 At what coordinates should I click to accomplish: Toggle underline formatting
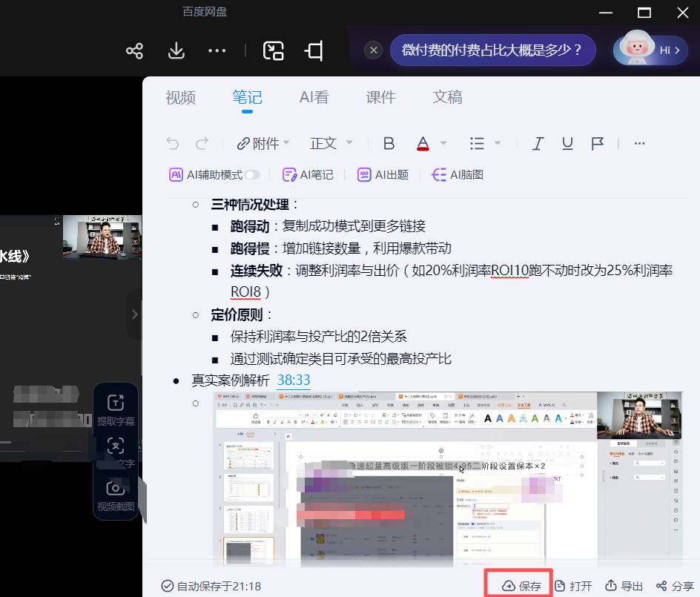pos(567,143)
